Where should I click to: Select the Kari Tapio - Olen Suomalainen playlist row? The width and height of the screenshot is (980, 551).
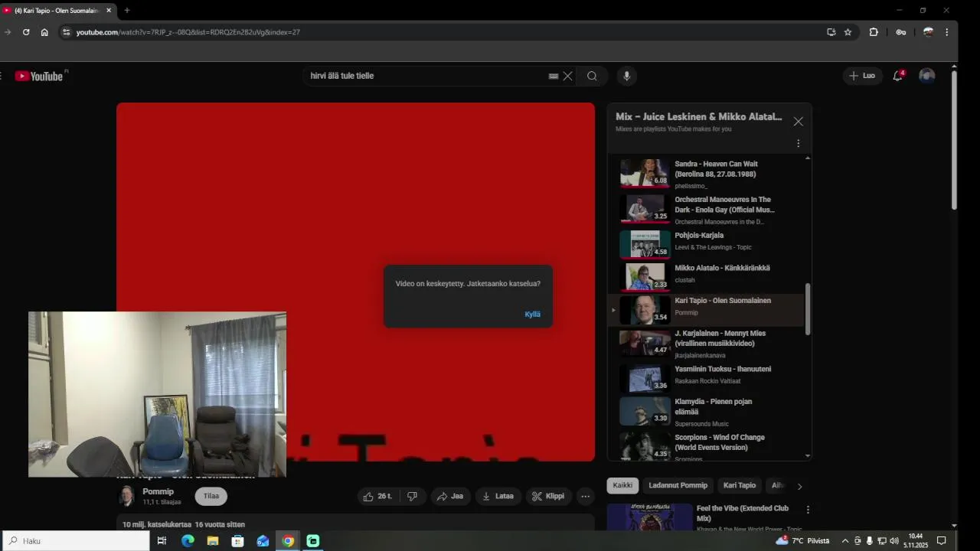tap(707, 310)
